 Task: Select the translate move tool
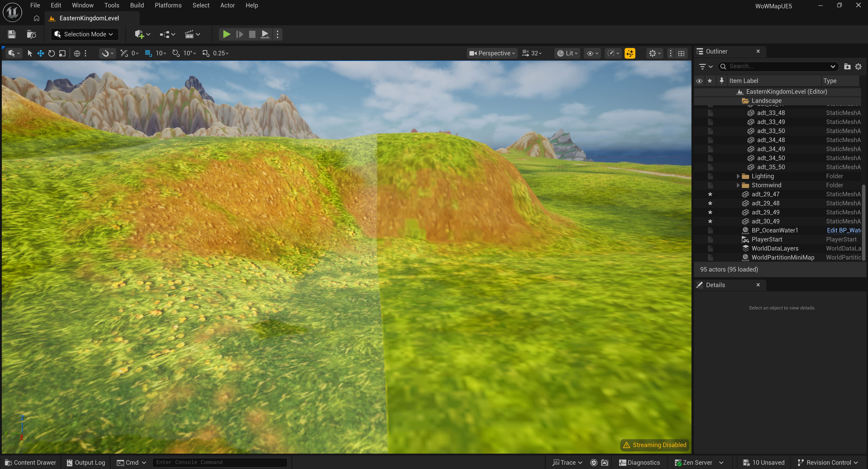[40, 53]
